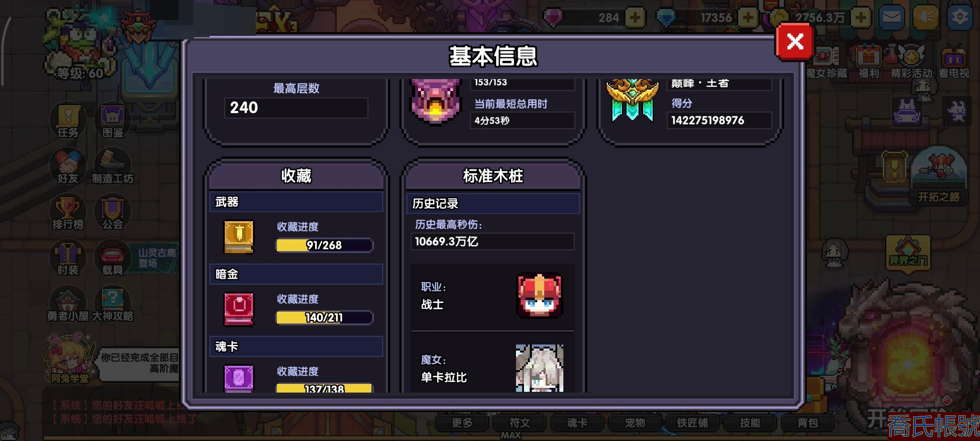Switch to the 背包 bottom tab
980x441 pixels.
coord(807,422)
